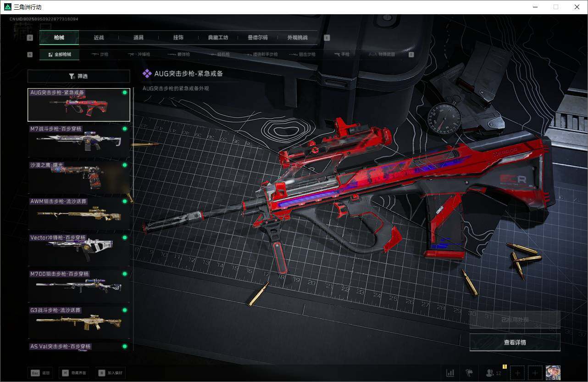Click the AUG突击步枪-紧急戒备 title text
This screenshot has height=382, width=588.
(x=189, y=73)
